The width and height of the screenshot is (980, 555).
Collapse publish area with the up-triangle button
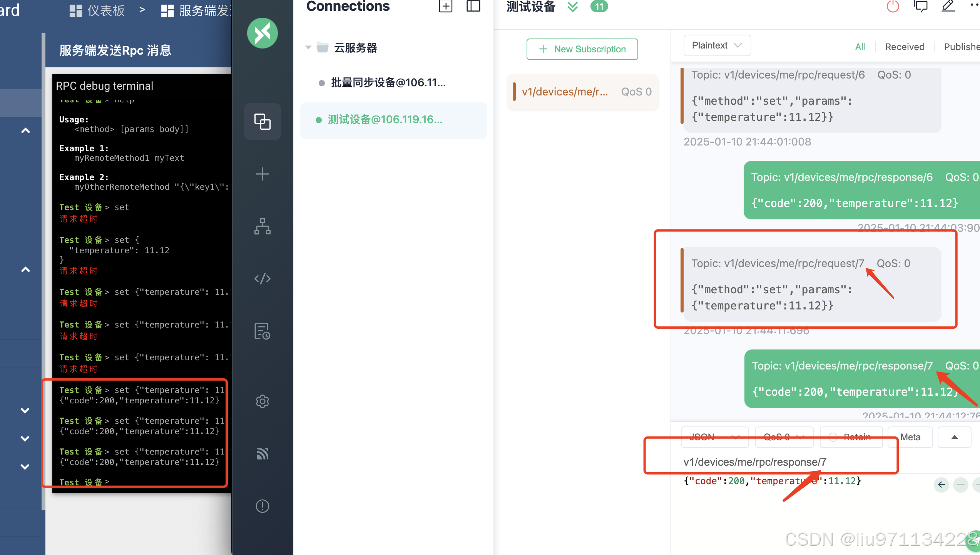click(955, 437)
